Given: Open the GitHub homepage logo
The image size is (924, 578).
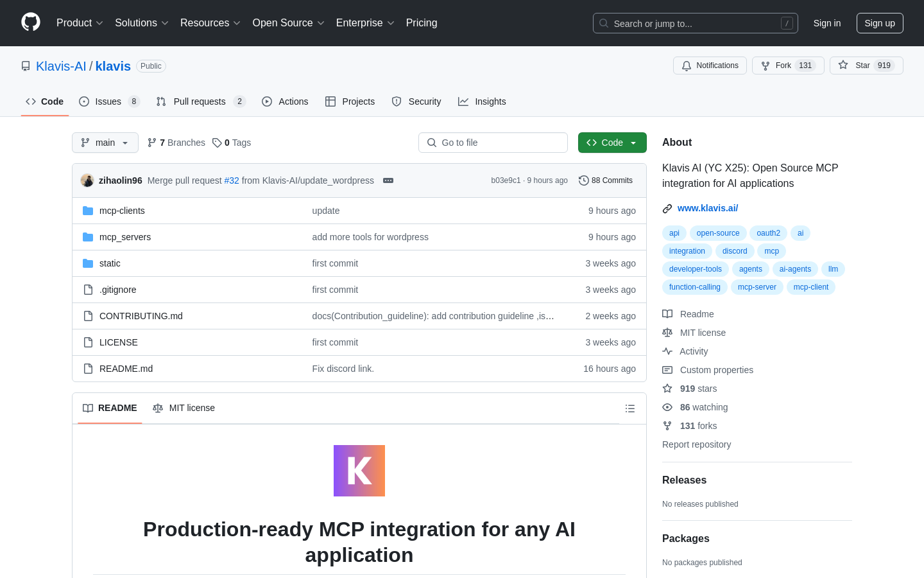Looking at the screenshot, I should [31, 22].
